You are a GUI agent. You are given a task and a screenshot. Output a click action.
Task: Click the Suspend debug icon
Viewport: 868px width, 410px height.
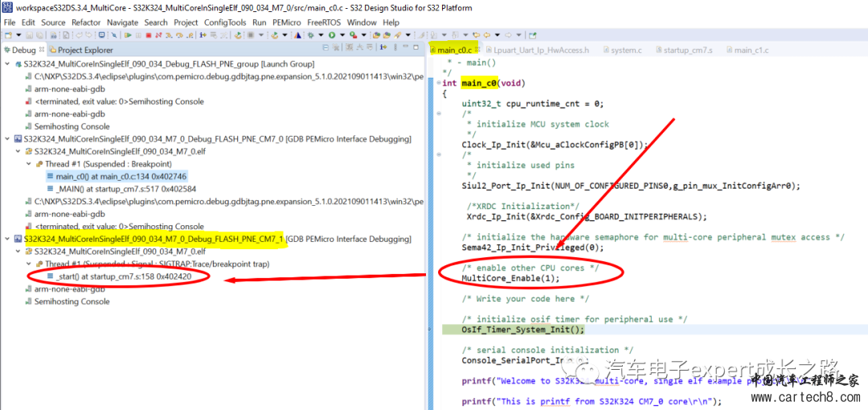[x=138, y=35]
